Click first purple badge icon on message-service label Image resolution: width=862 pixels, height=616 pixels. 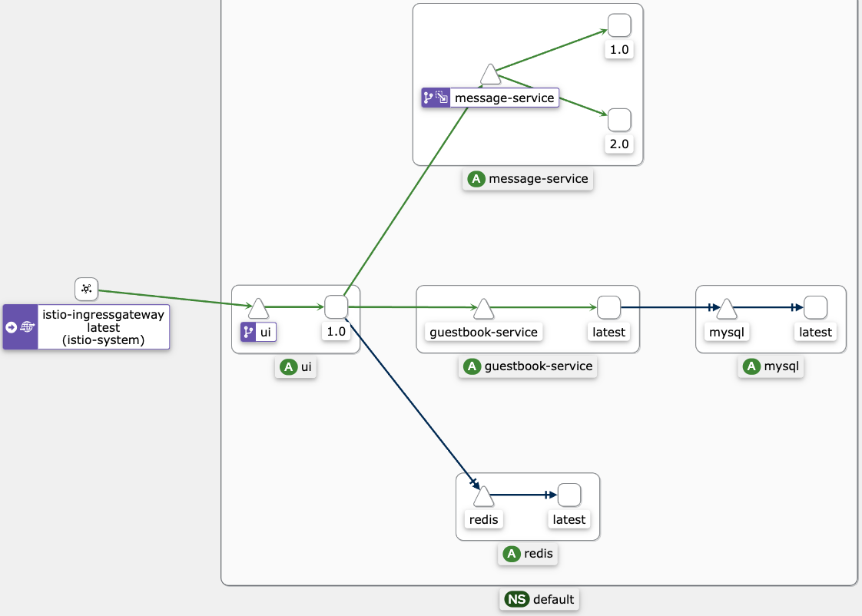[429, 98]
